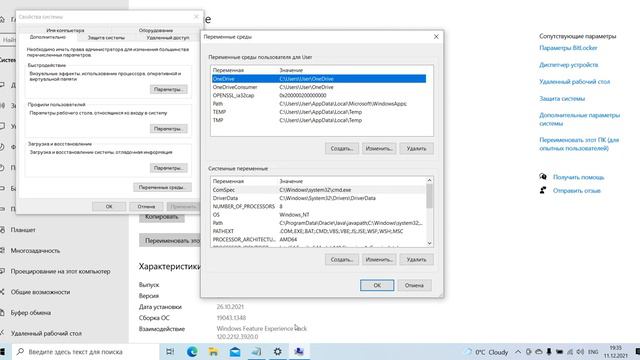The height and width of the screenshot is (360, 640).
Task: Open the volume icon in the system tray
Action: point(580,351)
